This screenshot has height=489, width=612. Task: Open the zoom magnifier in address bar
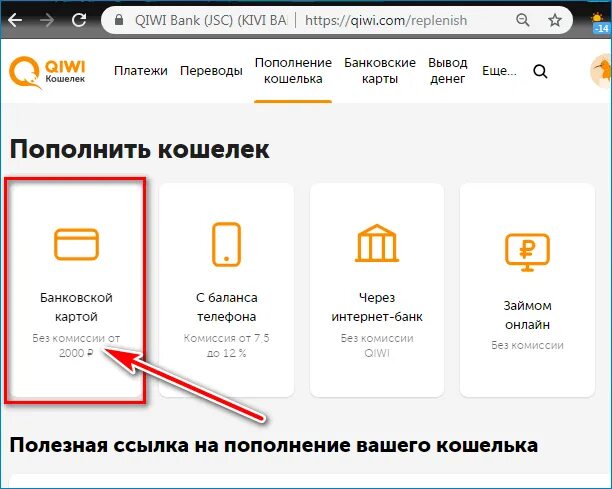tap(523, 20)
